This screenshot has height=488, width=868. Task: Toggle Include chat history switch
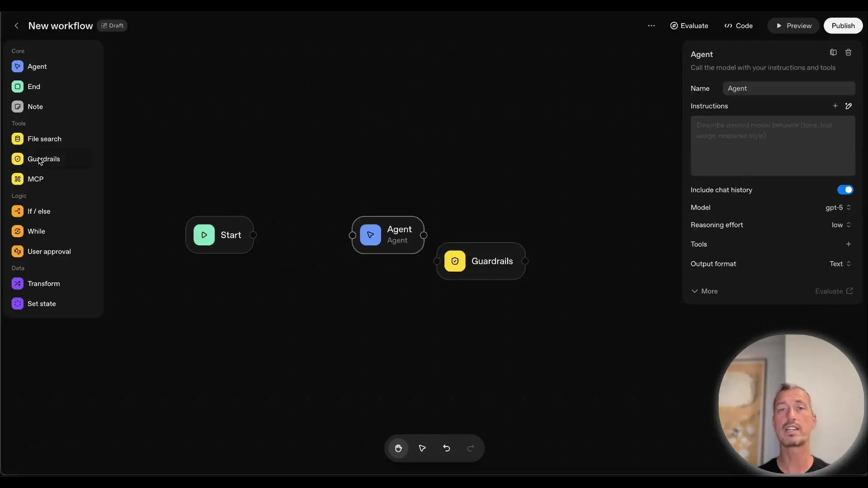tap(845, 190)
